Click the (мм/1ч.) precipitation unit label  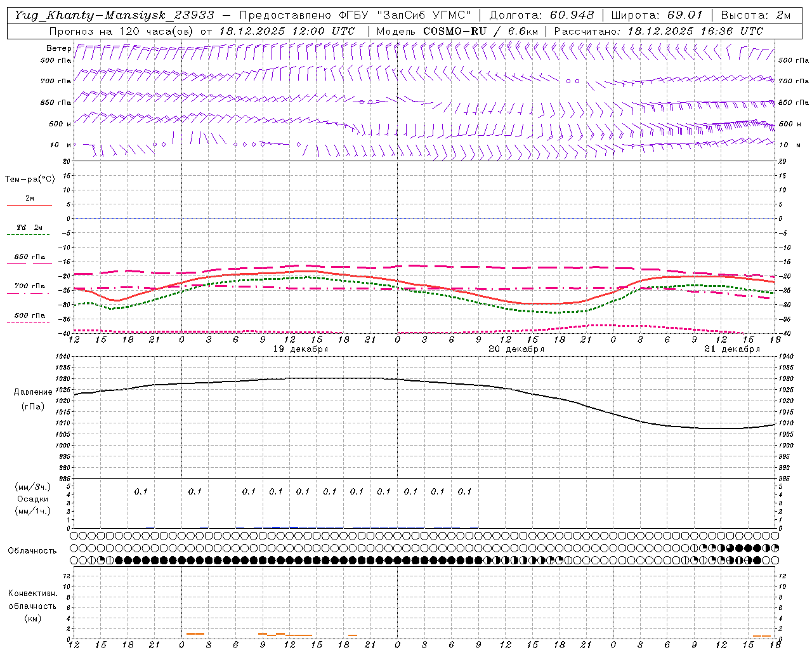tap(33, 510)
